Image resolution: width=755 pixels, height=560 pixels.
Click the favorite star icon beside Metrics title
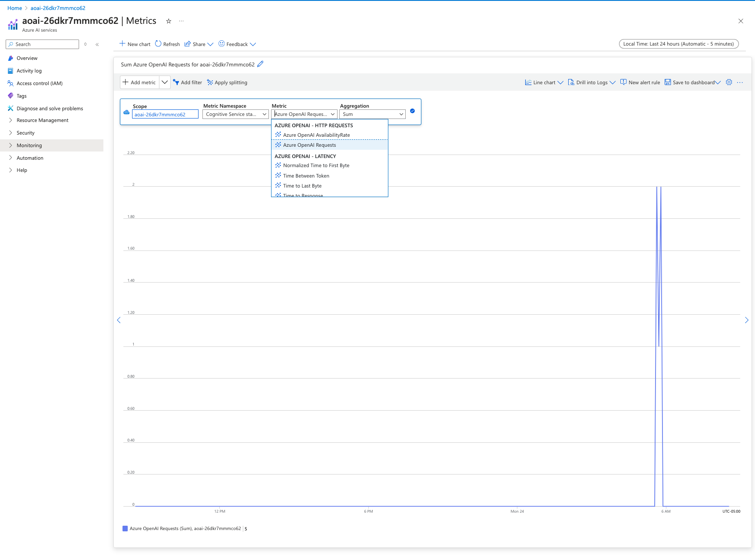coord(169,21)
